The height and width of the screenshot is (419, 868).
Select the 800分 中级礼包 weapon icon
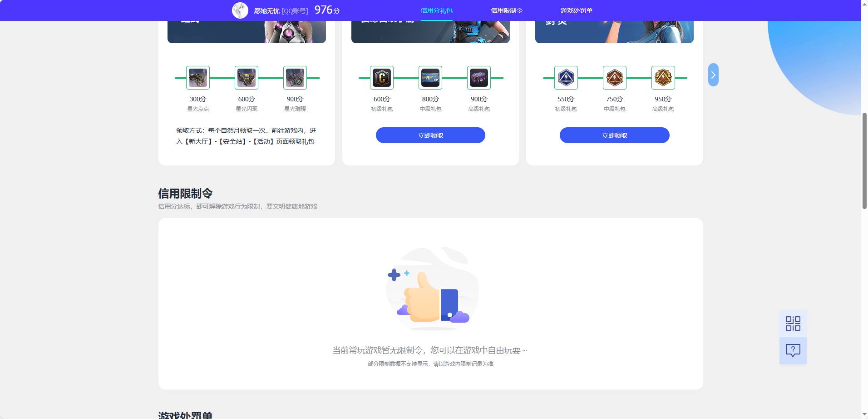coord(430,78)
